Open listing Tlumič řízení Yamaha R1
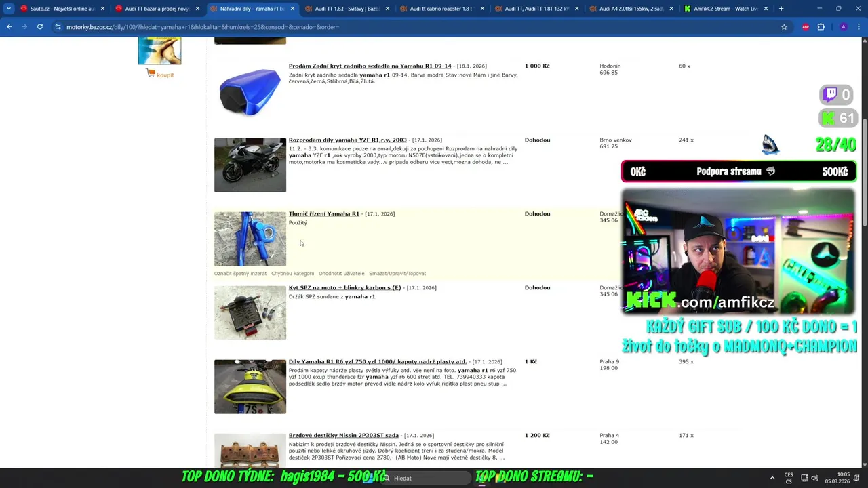 323,214
